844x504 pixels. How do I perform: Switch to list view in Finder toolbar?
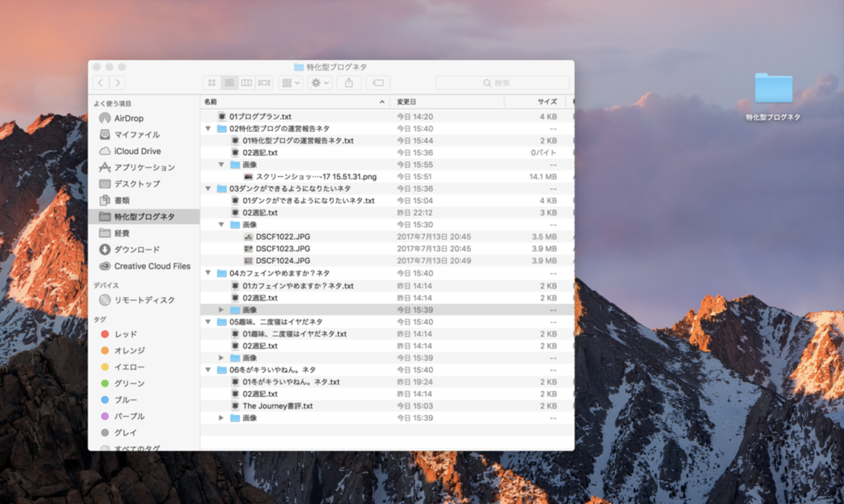pos(229,83)
